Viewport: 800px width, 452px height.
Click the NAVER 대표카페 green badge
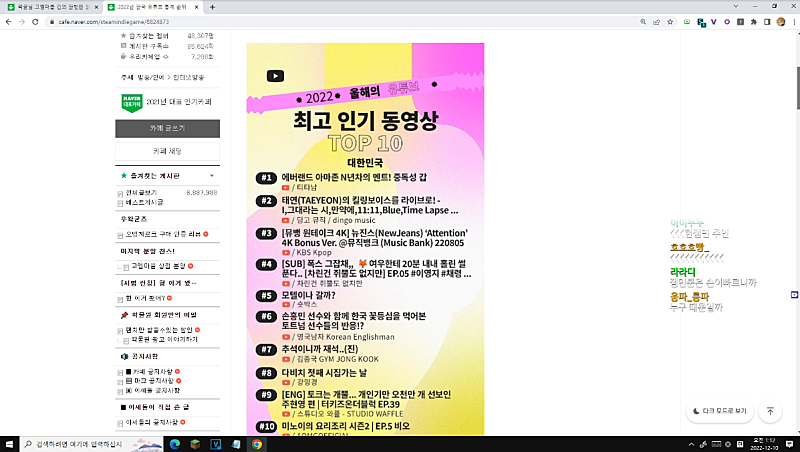pos(132,103)
